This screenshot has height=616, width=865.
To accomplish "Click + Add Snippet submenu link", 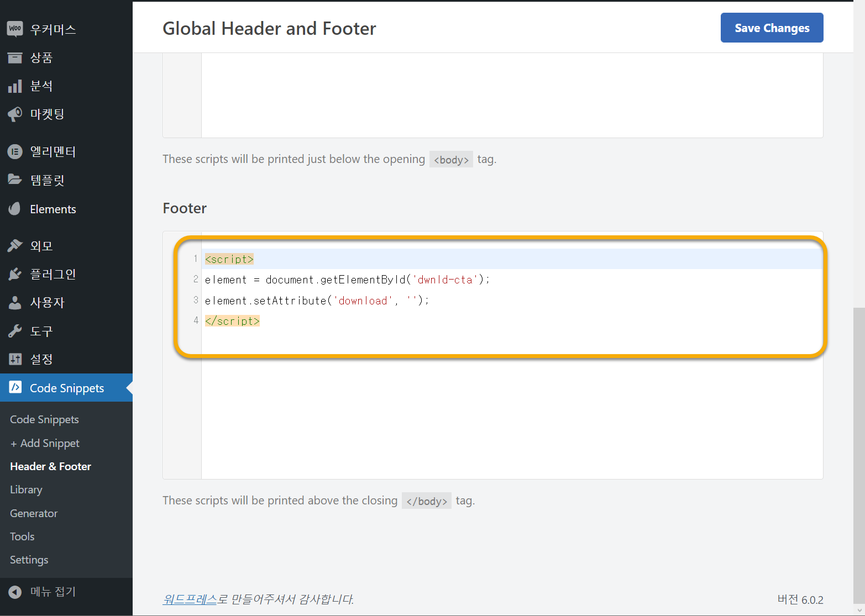I will tap(45, 443).
